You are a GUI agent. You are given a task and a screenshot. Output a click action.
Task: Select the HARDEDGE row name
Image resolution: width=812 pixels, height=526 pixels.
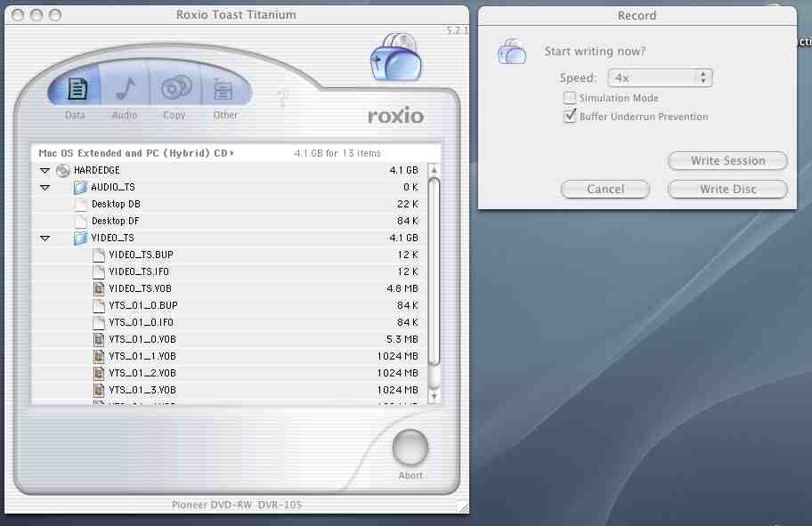(x=97, y=170)
